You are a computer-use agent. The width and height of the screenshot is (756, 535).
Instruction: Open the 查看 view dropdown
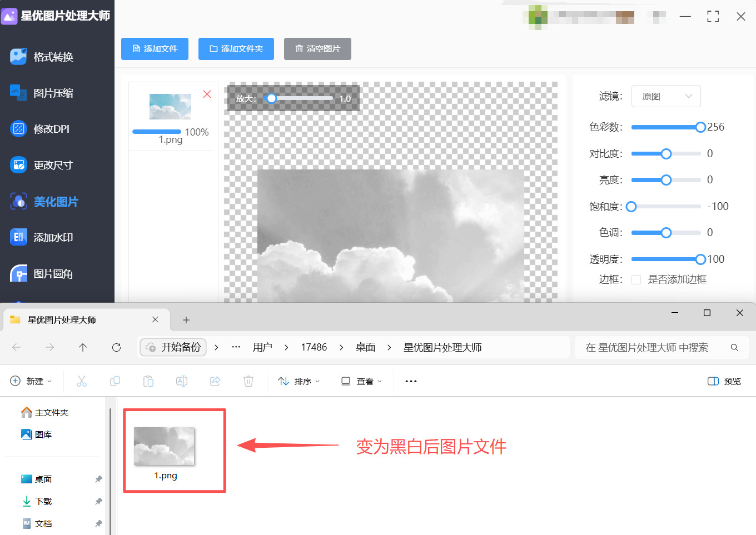point(361,381)
